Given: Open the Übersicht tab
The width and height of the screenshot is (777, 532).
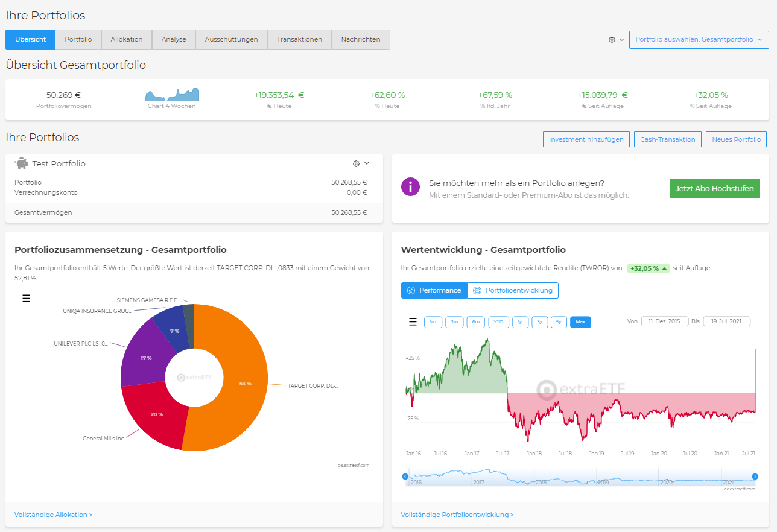Looking at the screenshot, I should coord(30,39).
